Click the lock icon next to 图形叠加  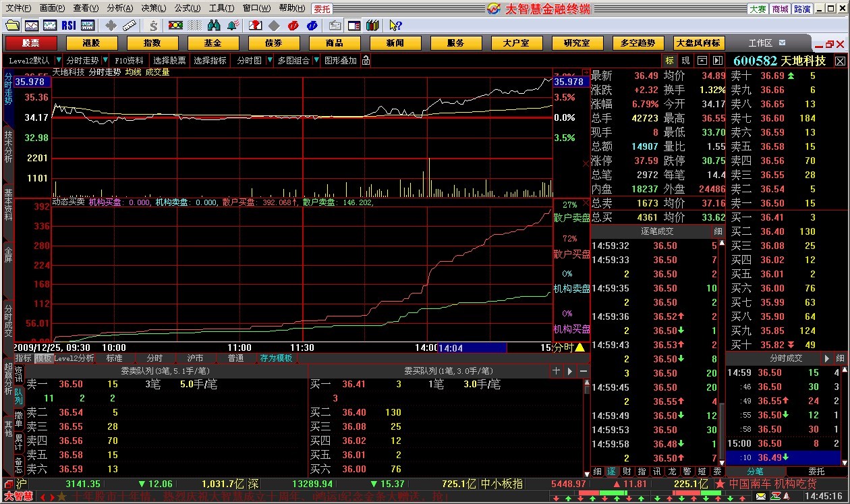click(366, 61)
